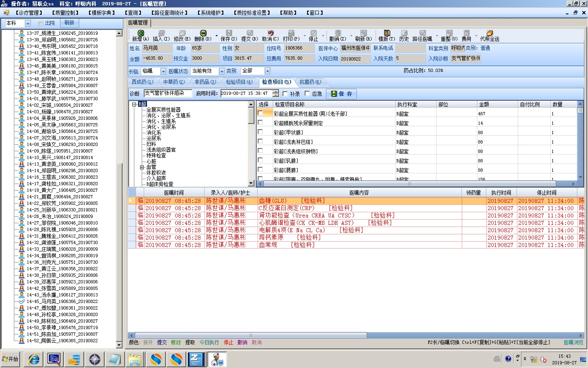The height and width of the screenshot is (368, 588).
Task: Open the 长临 order type dropdown
Action: pyautogui.click(x=163, y=72)
